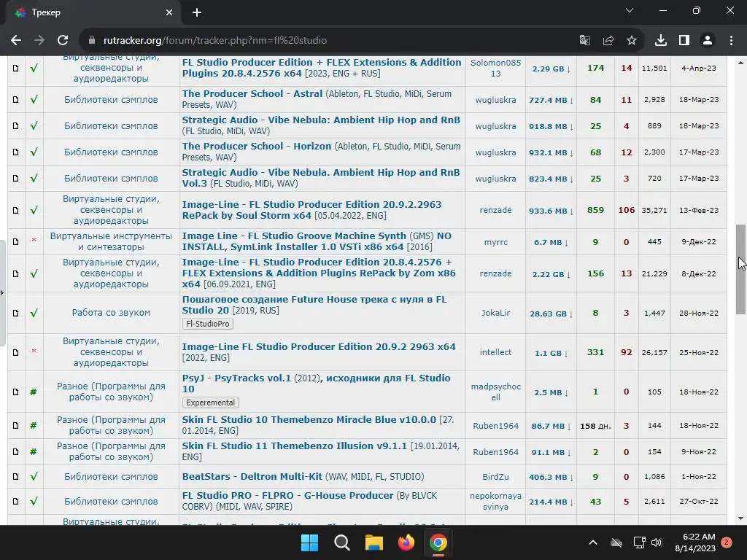Reload the page with the refresh icon
The image size is (747, 560).
[x=63, y=41]
